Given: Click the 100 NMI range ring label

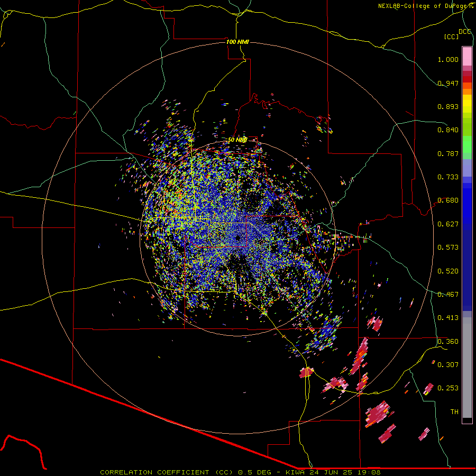Looking at the screenshot, I should [237, 42].
